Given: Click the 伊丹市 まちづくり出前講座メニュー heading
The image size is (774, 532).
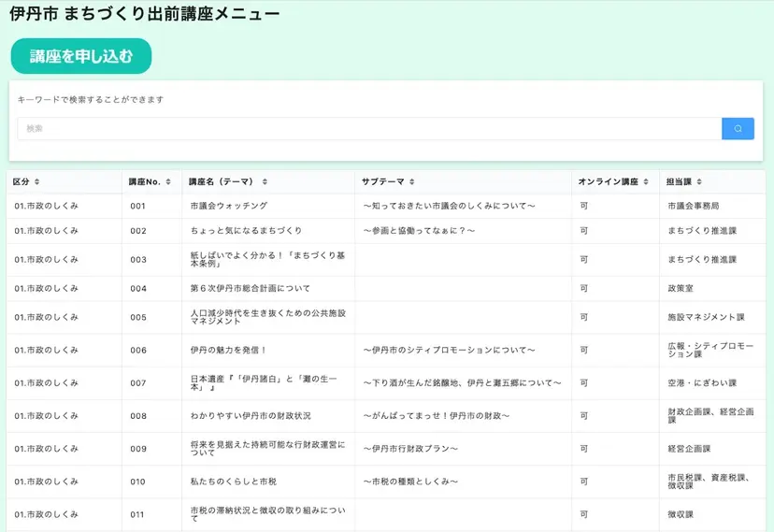Looking at the screenshot, I should tap(144, 13).
